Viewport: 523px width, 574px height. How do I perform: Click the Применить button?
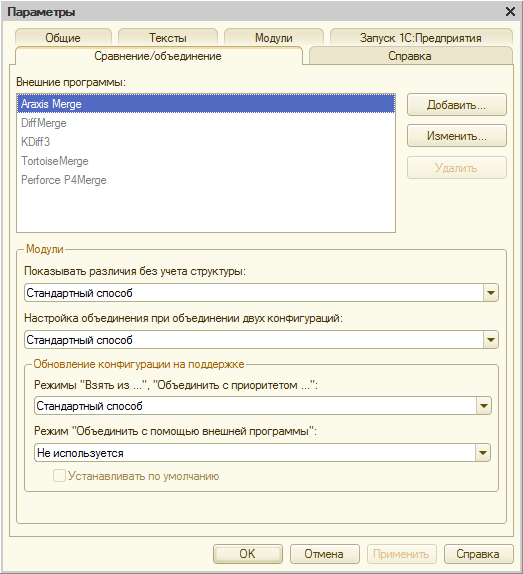tap(401, 554)
